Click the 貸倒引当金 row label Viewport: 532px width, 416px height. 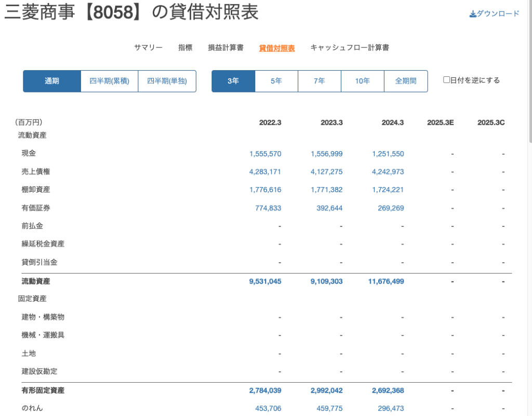39,262
